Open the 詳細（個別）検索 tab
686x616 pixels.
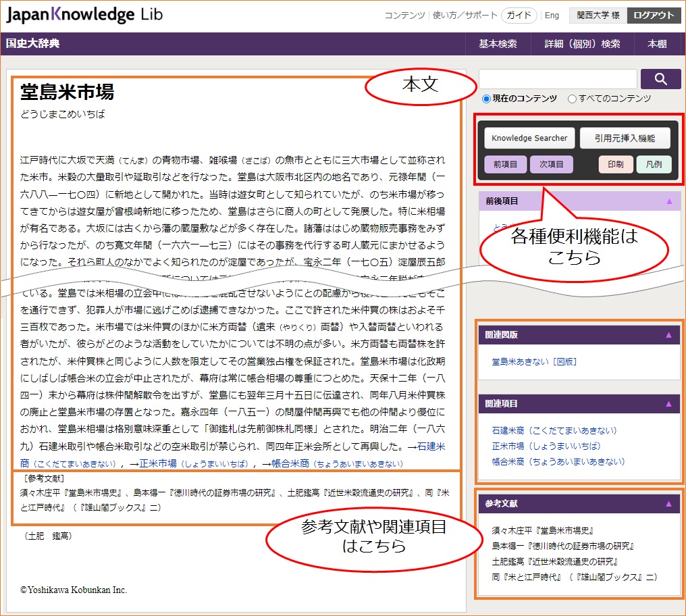(x=582, y=44)
